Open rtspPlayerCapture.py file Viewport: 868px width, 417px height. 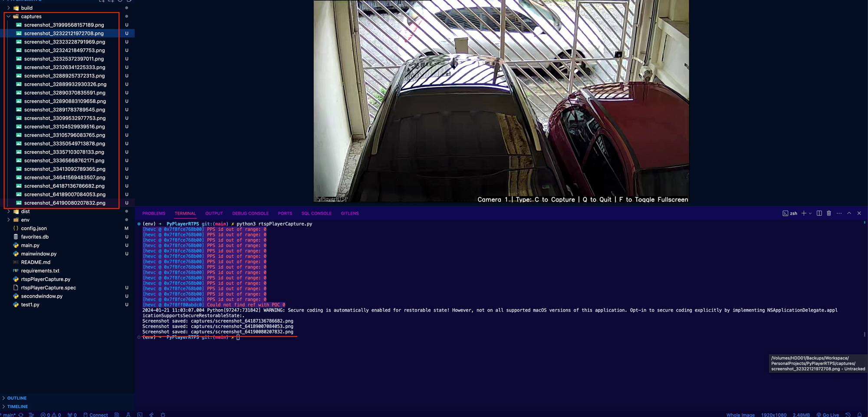(x=46, y=279)
